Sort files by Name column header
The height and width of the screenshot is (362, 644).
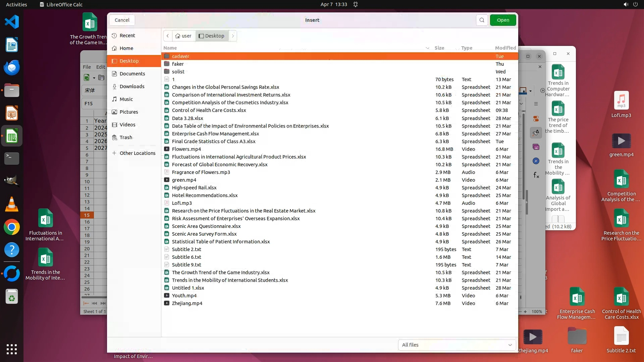pyautogui.click(x=170, y=48)
